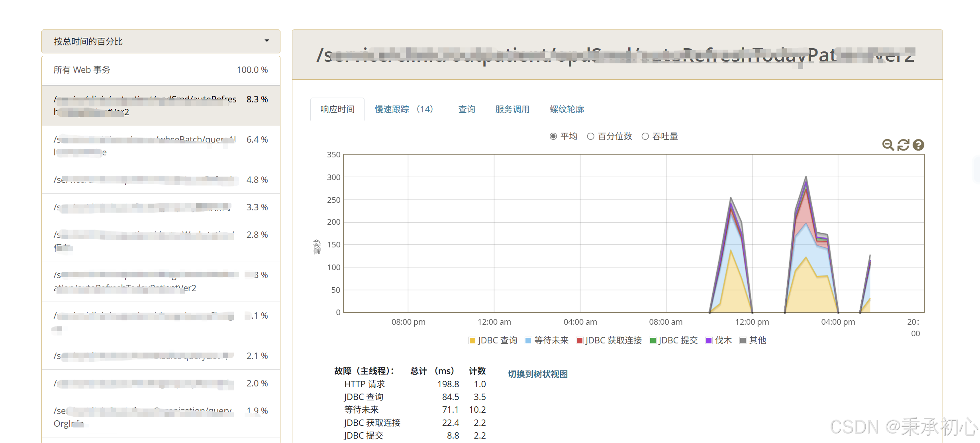Click the JDBC 提交 green legend swatch

coord(653,341)
